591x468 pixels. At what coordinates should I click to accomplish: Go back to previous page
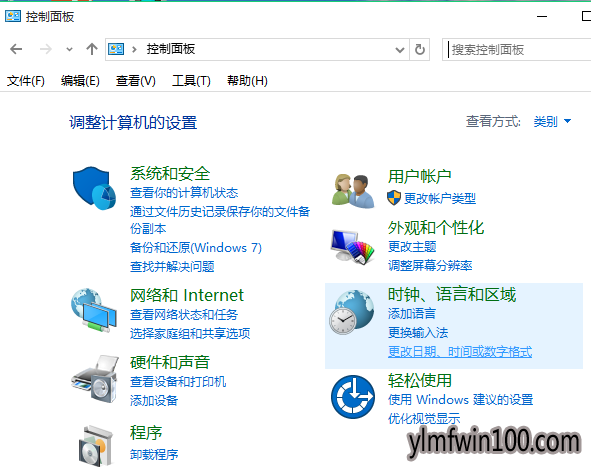16,49
